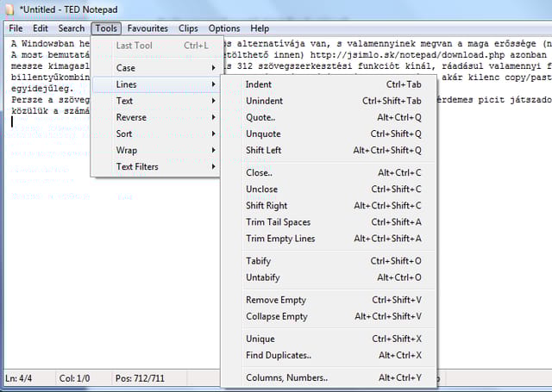The image size is (552, 392).
Task: Open the Clips menu
Action: point(188,28)
